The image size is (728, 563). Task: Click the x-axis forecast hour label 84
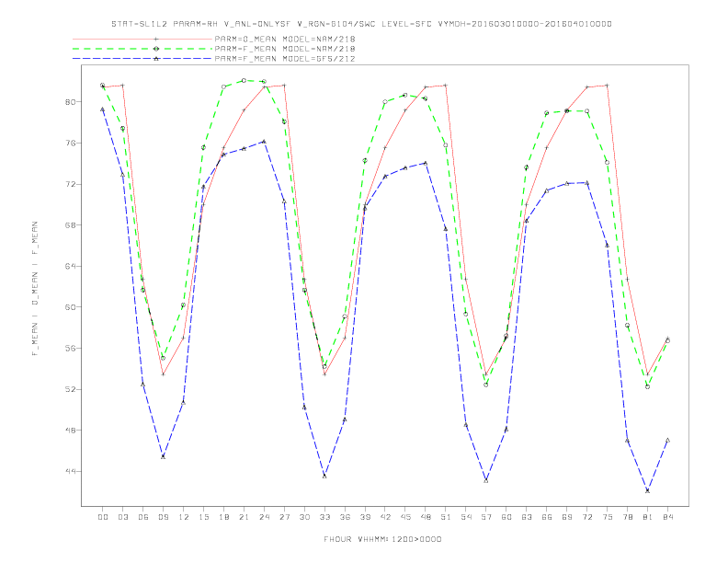[667, 517]
